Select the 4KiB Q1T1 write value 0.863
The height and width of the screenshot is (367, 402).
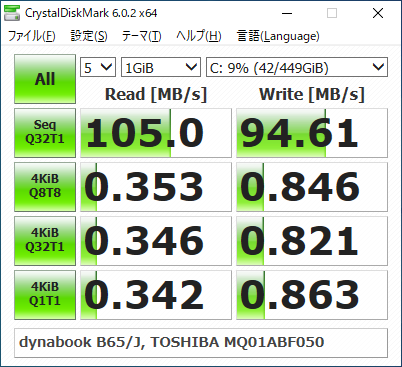click(312, 295)
